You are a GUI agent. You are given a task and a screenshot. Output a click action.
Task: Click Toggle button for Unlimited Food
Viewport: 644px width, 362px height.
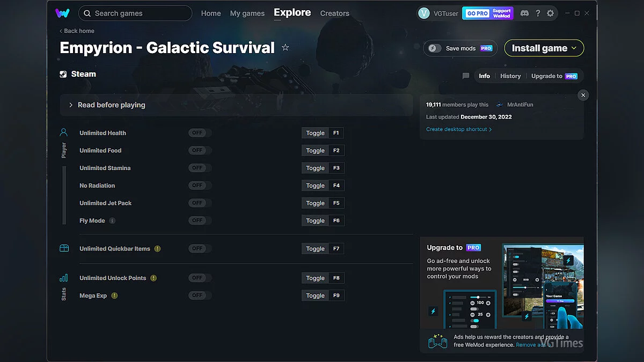click(315, 151)
